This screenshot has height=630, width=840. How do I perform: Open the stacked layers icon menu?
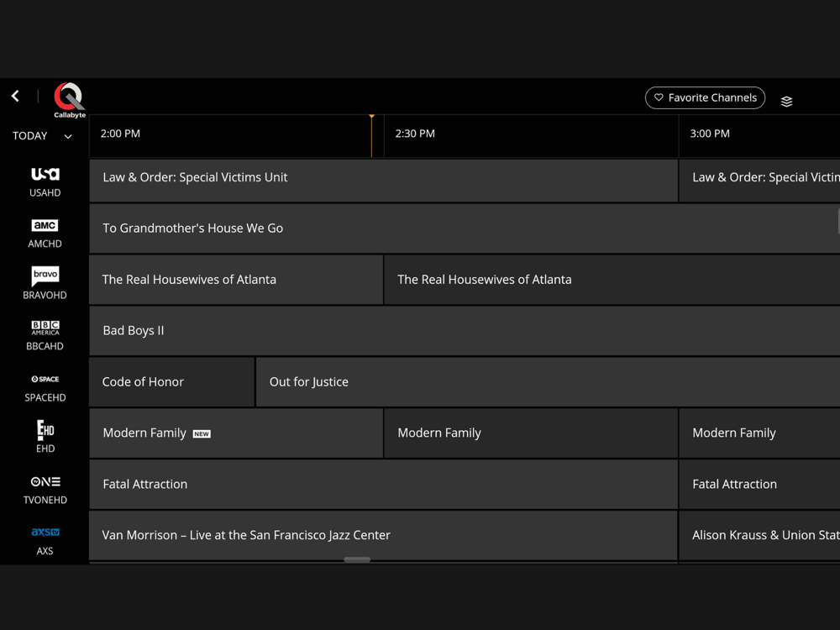click(786, 102)
